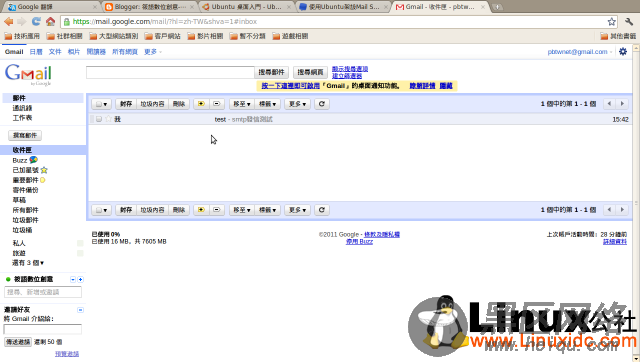
Task: Open the Drafts folder in the sidebar
Action: [19, 200]
